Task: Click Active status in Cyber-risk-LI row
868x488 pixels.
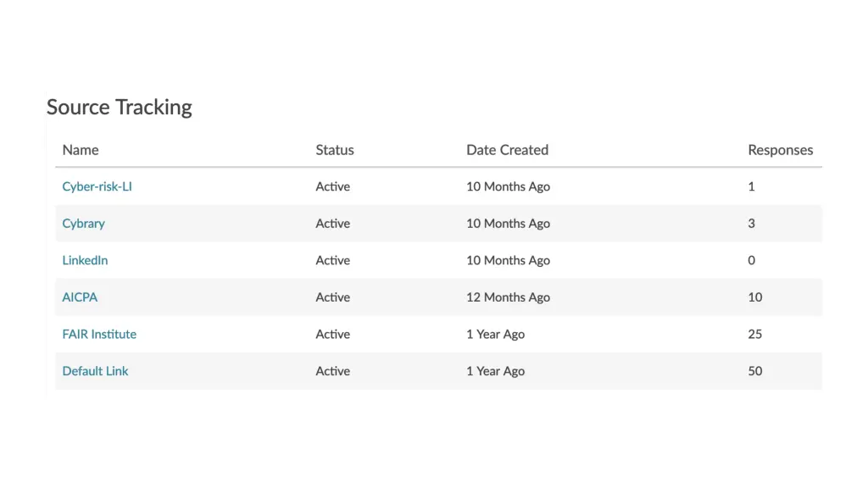Action: click(x=332, y=186)
